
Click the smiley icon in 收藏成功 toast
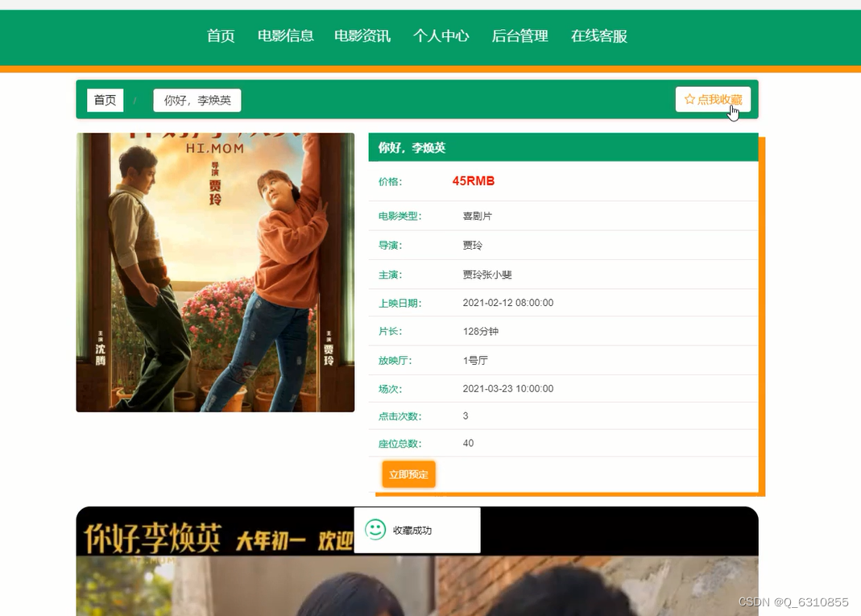(x=375, y=530)
